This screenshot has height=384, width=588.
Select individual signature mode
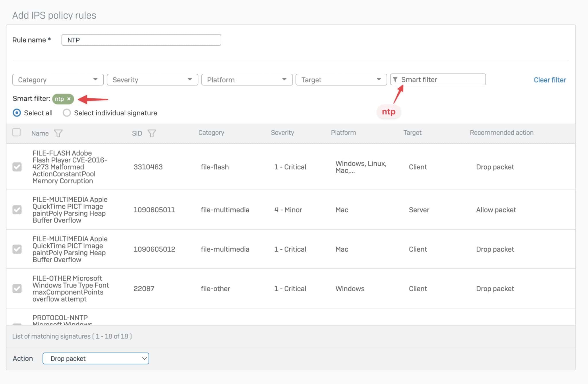pyautogui.click(x=67, y=113)
